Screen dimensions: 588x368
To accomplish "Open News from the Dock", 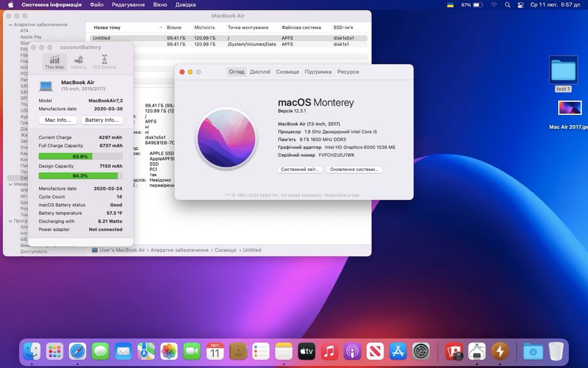I will pyautogui.click(x=375, y=352).
